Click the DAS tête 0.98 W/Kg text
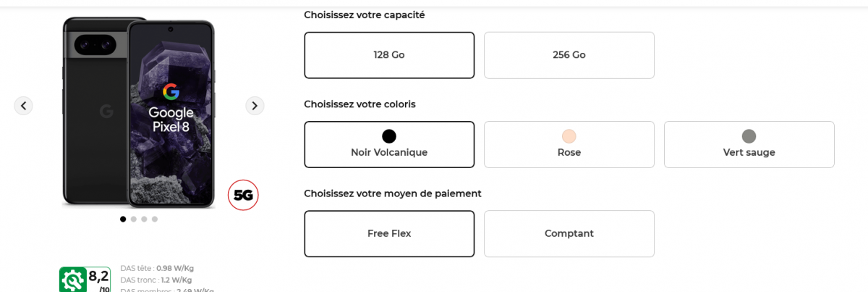The width and height of the screenshot is (868, 292). click(157, 268)
